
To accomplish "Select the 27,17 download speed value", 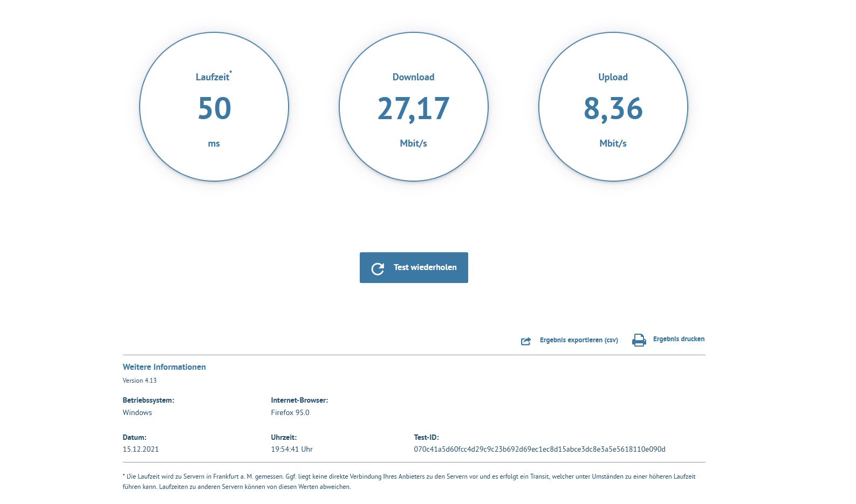I will click(413, 108).
